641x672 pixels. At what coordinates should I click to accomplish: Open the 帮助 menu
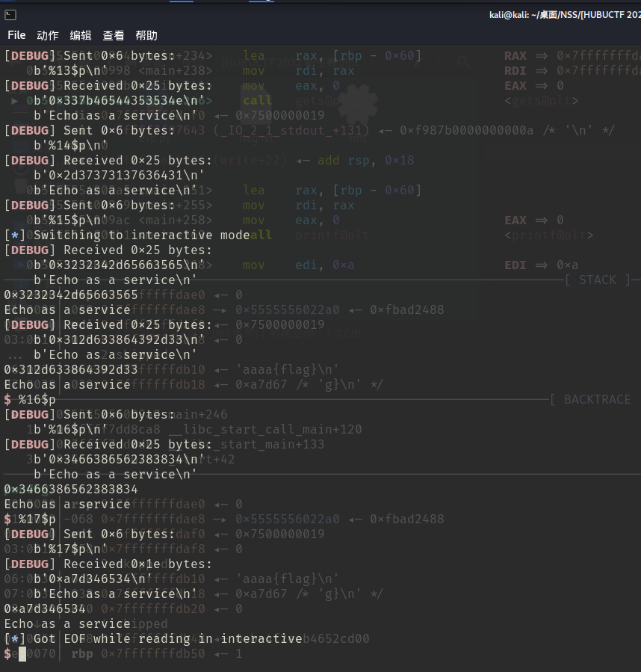(x=146, y=35)
